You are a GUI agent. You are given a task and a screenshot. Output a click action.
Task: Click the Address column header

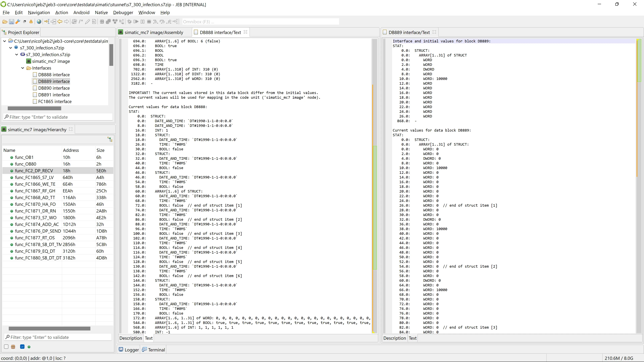pos(78,150)
